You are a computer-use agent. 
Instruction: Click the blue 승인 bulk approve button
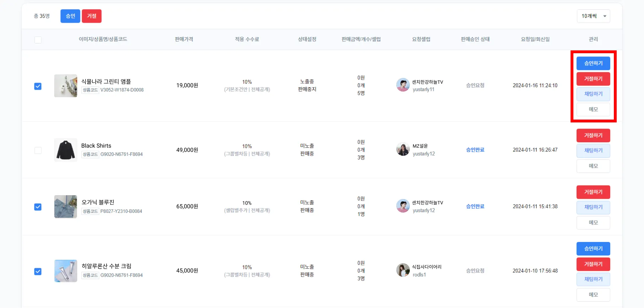[x=70, y=16]
